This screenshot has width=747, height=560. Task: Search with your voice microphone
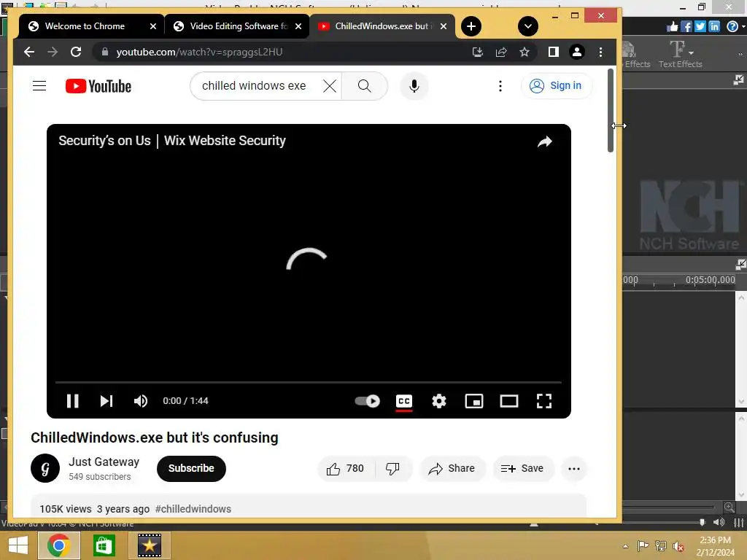pyautogui.click(x=414, y=86)
